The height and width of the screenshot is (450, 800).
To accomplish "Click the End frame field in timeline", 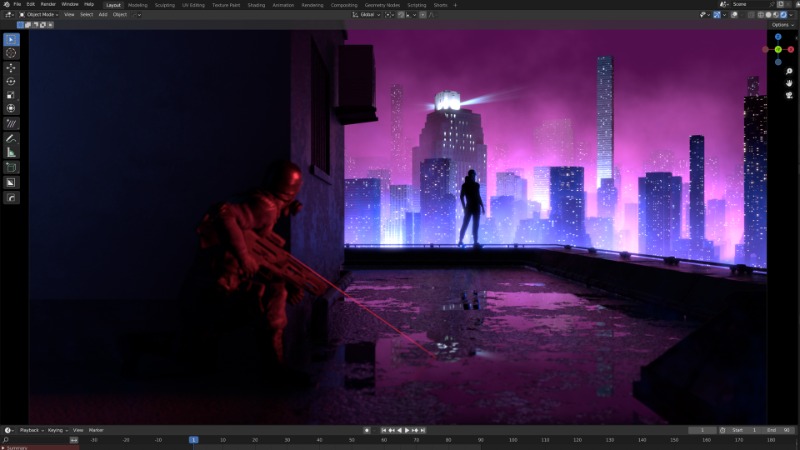I will (x=778, y=430).
